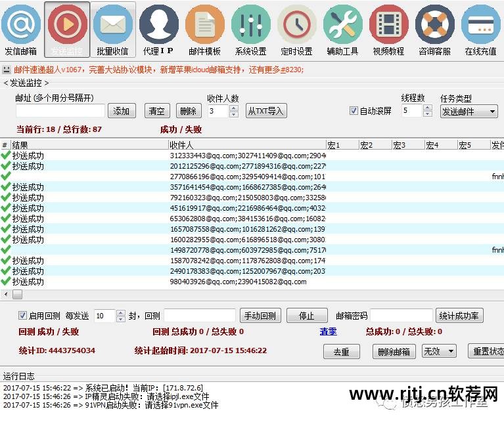Image resolution: width=504 pixels, height=424 pixels.
Task: Click the 添加 button
Action: point(122,111)
